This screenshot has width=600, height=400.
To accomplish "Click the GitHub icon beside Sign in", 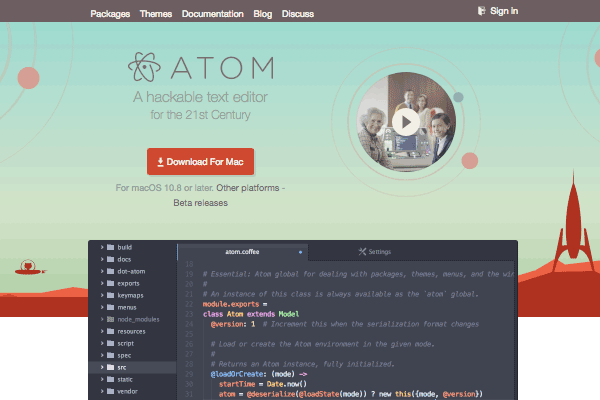I will (x=482, y=11).
